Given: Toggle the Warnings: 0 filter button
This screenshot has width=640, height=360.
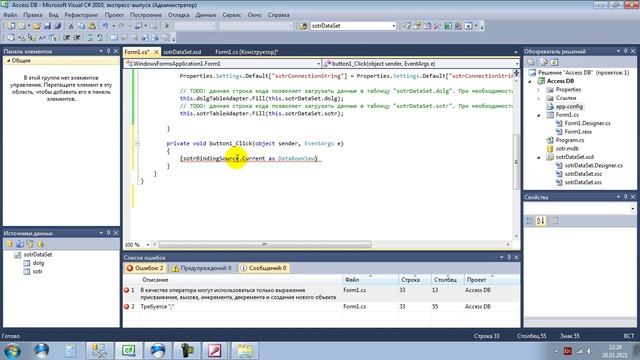Looking at the screenshot, I should 202,268.
